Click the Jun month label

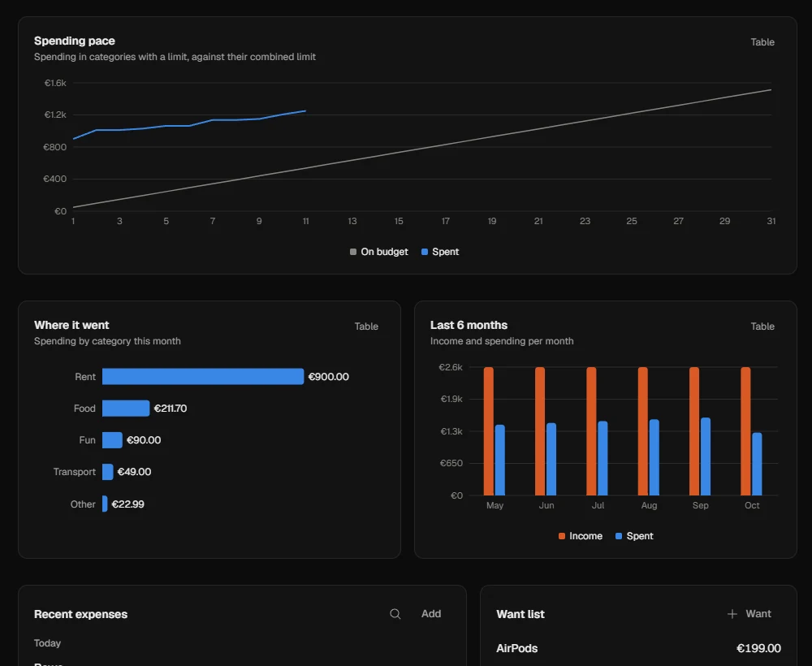coord(546,505)
